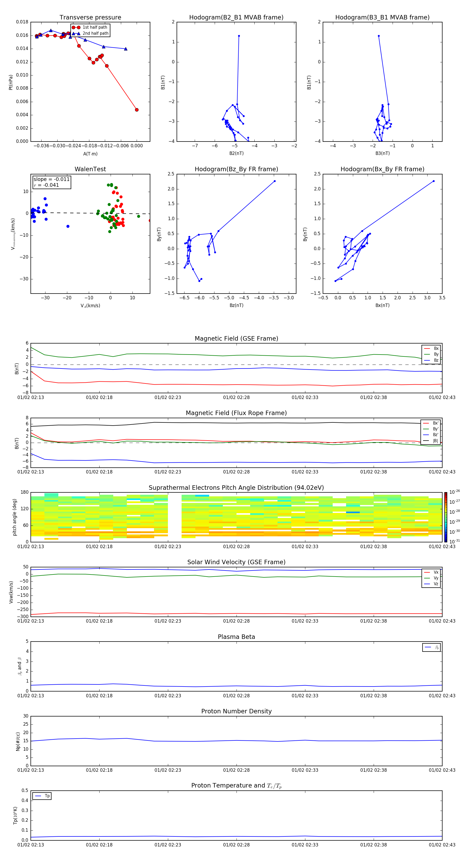Image resolution: width=473 pixels, height=868 pixels.
Task: Select 'Bx' in the GSE magnetic field legend
Action: [x=436, y=349]
